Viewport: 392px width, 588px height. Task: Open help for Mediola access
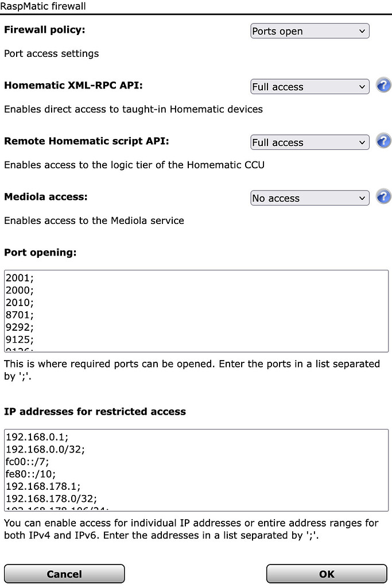pyautogui.click(x=383, y=196)
